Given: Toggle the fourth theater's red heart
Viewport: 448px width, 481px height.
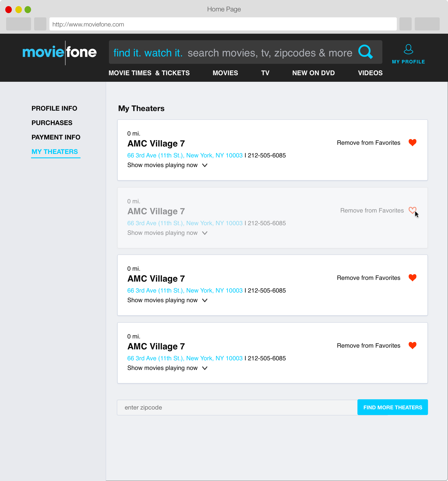Looking at the screenshot, I should (x=412, y=345).
